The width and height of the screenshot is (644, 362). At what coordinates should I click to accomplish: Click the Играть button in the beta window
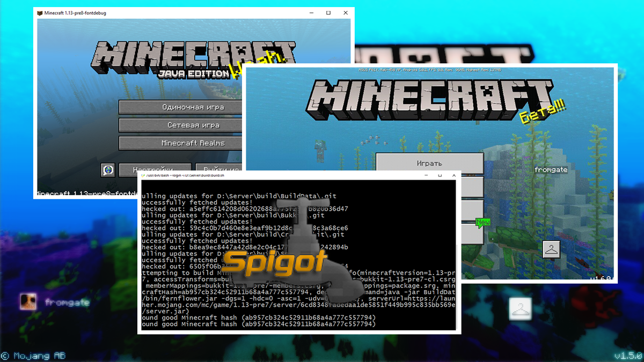[x=429, y=163]
